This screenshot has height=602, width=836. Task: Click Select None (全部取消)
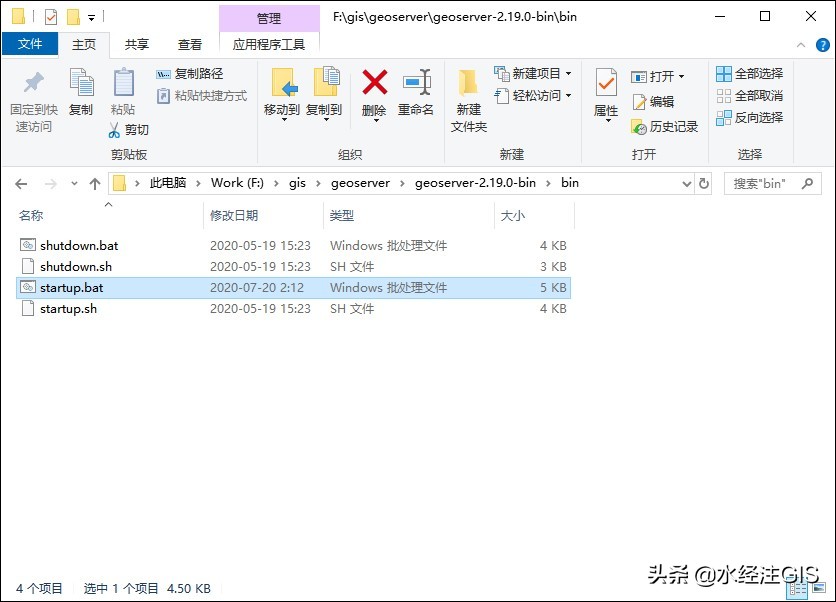[750, 96]
